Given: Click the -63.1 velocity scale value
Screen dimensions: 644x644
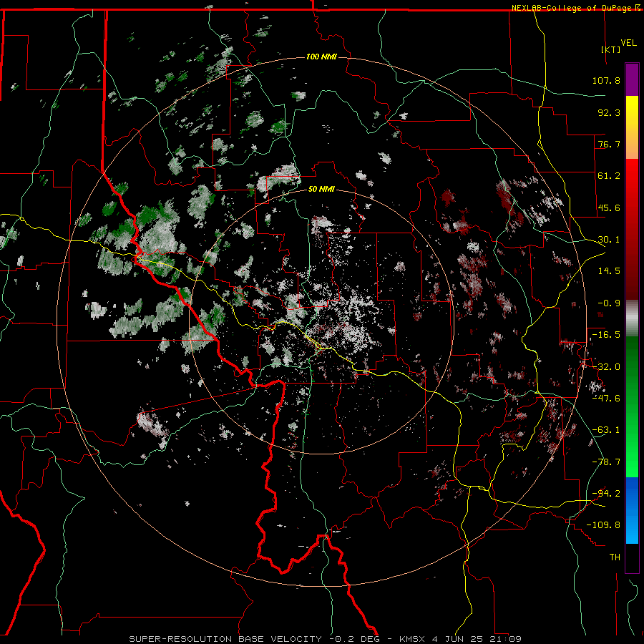Looking at the screenshot, I should click(606, 430).
